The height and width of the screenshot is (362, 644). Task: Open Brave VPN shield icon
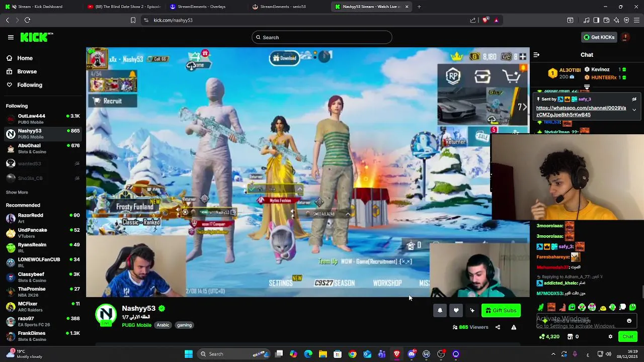point(626,20)
